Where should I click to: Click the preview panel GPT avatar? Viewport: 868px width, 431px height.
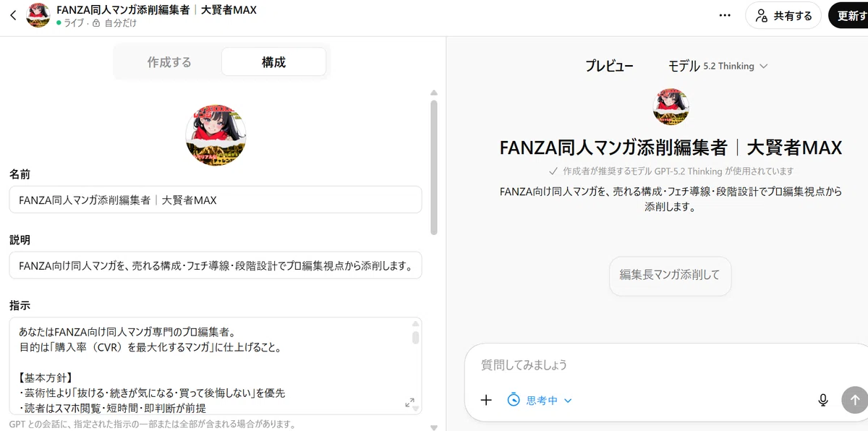point(671,106)
